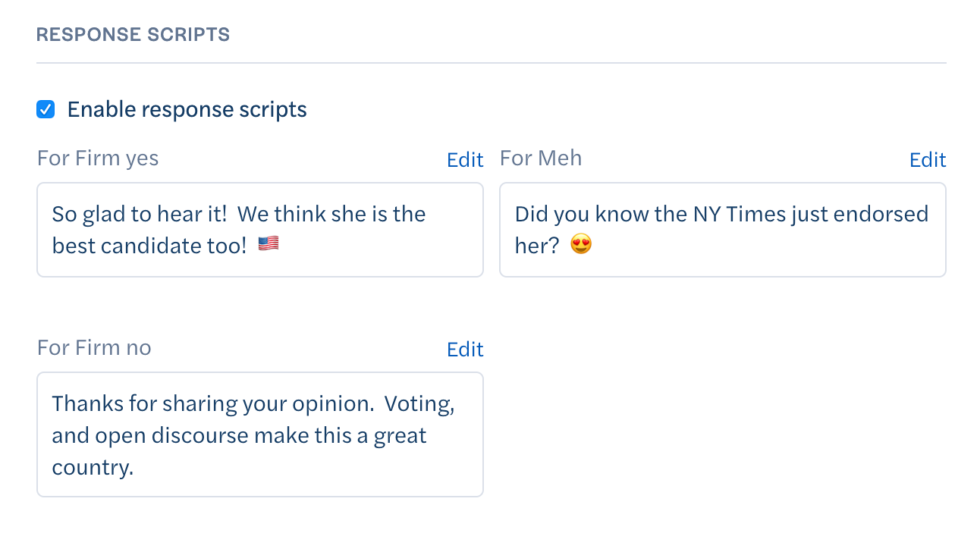The height and width of the screenshot is (552, 980).
Task: Click the US flag emoji in Firm yes script
Action: pyautogui.click(x=269, y=244)
